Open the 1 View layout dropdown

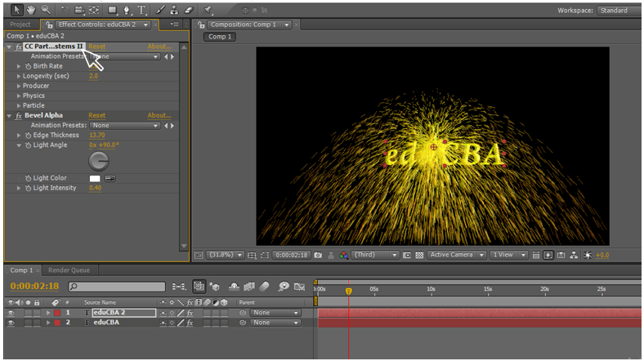point(509,255)
